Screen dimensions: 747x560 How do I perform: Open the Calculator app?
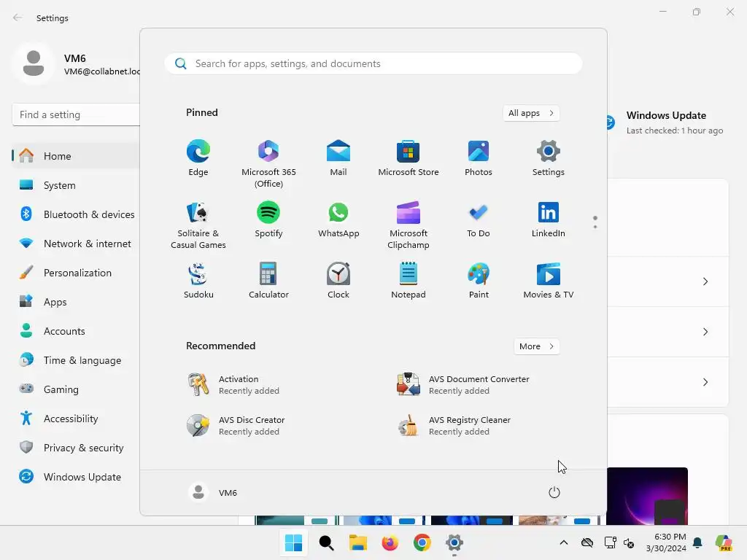268,281
